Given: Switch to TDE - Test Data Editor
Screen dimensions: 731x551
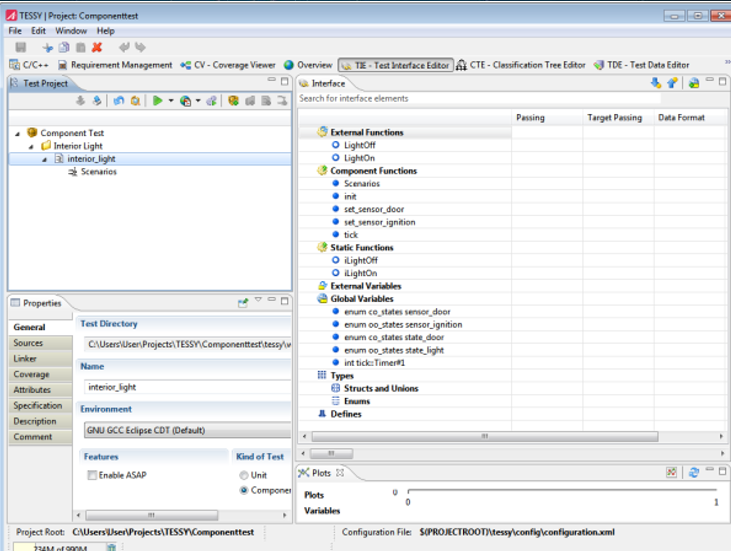Looking at the screenshot, I should pos(641,65).
